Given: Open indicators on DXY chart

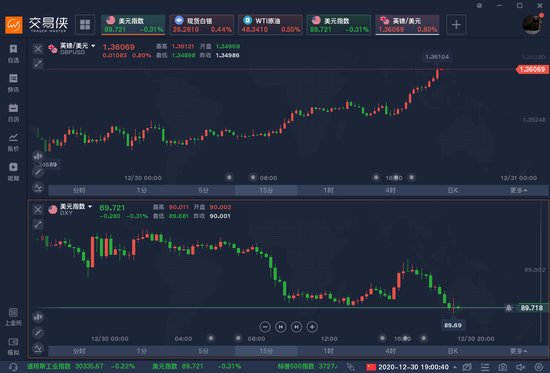Looking at the screenshot, I should (38, 348).
